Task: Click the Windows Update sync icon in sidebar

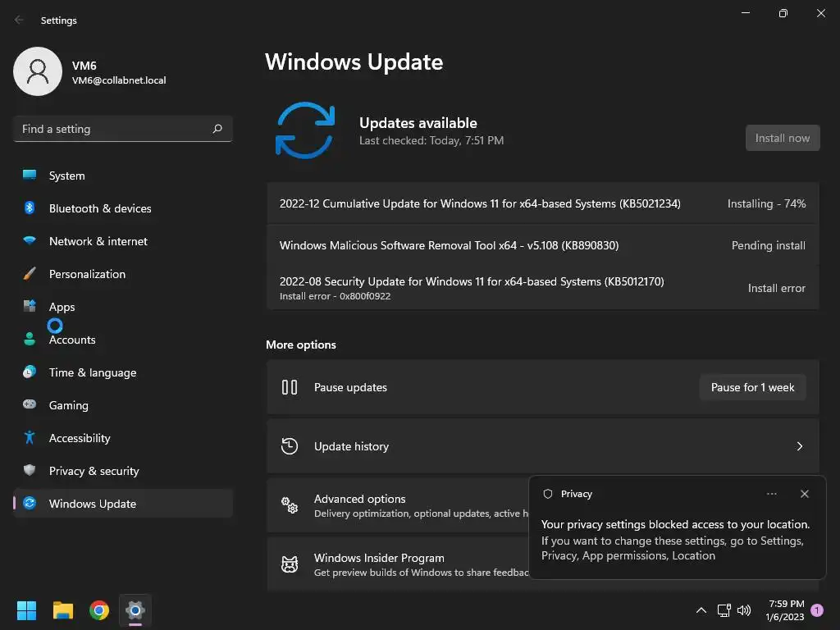Action: point(30,503)
